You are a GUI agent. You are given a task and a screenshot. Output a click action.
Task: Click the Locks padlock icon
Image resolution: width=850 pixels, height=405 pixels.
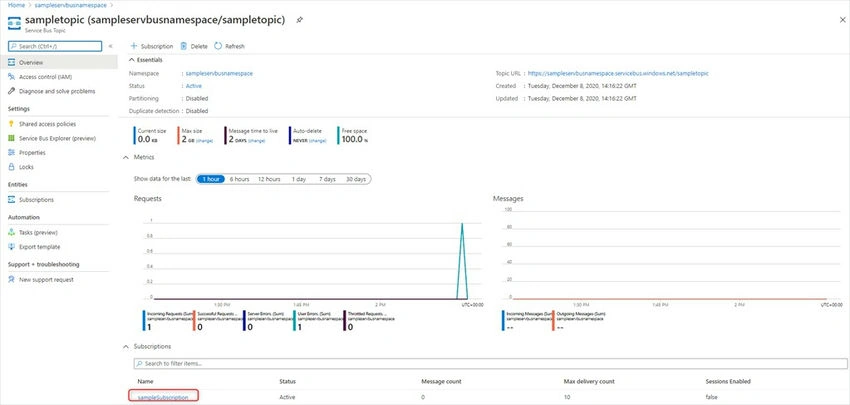coord(12,167)
